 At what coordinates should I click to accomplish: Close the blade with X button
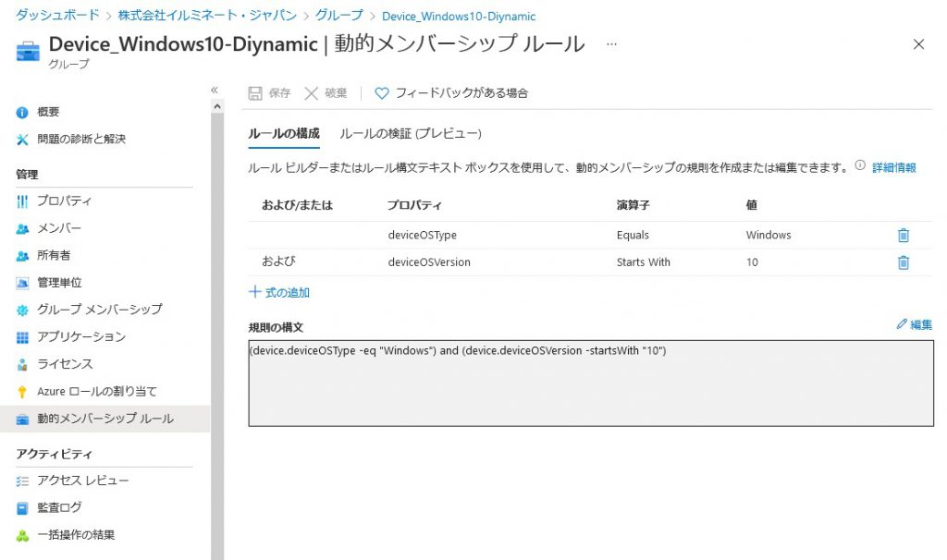pyautogui.click(x=918, y=44)
